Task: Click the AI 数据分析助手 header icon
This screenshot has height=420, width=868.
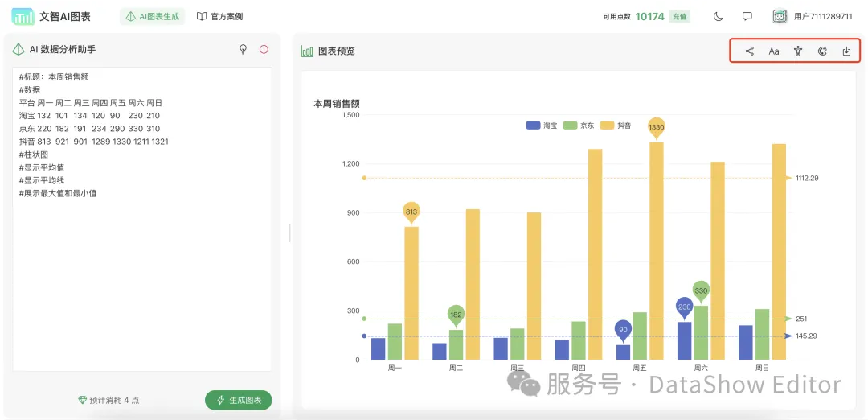Action: click(18, 49)
